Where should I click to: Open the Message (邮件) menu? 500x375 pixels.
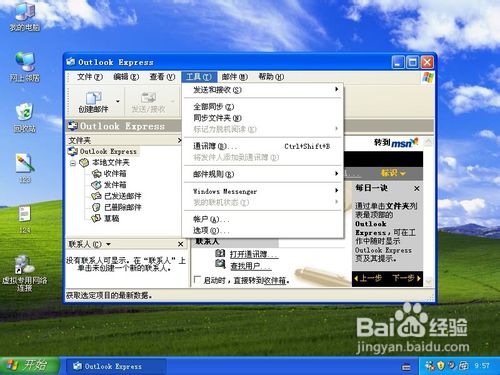[235, 77]
